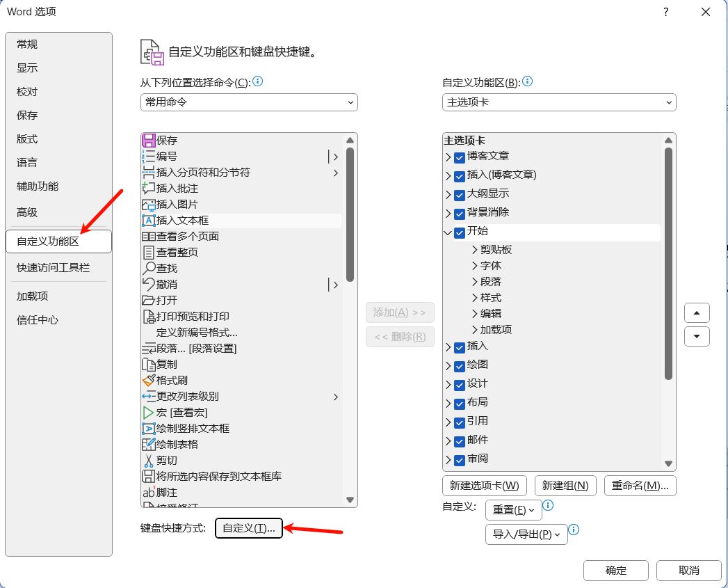Viewport: 728px width, 588px height.
Task: Toggle the 绘图 tab checkbox
Action: point(460,366)
